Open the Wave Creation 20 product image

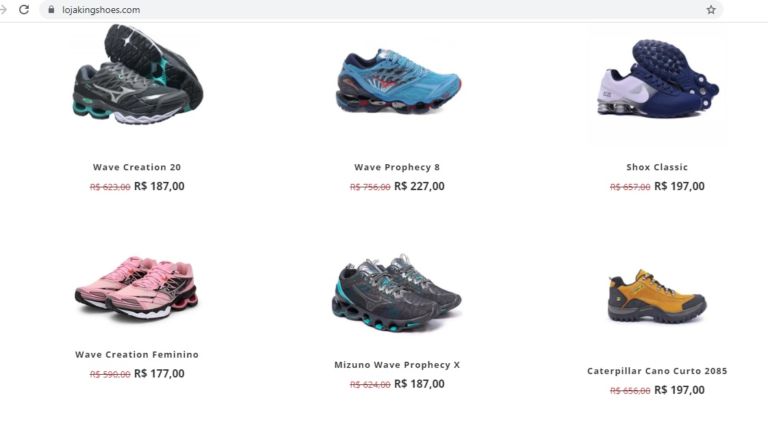pyautogui.click(x=138, y=74)
